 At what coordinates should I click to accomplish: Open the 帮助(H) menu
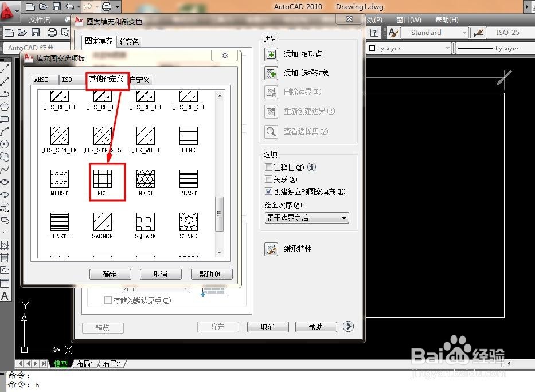[x=447, y=19]
